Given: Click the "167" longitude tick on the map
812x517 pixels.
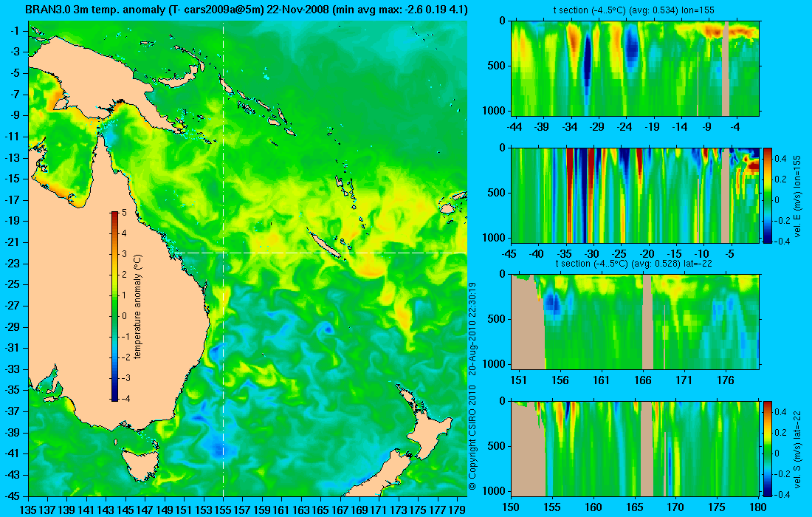Looking at the screenshot, I should point(340,510).
